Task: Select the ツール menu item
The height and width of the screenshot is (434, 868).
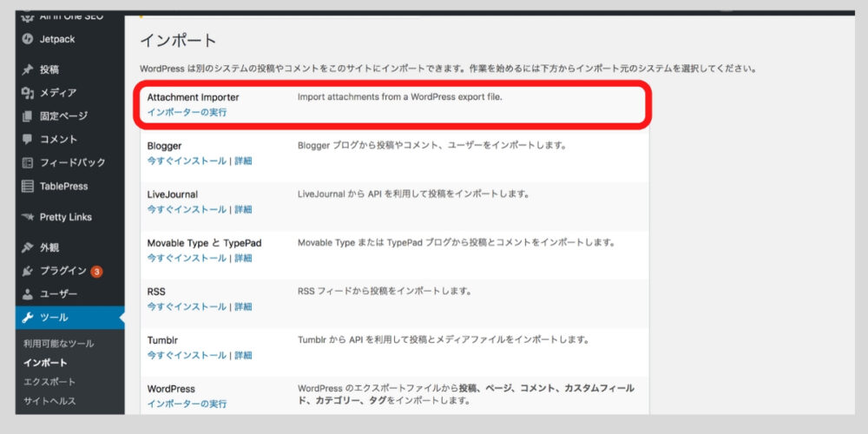Action: point(69,318)
